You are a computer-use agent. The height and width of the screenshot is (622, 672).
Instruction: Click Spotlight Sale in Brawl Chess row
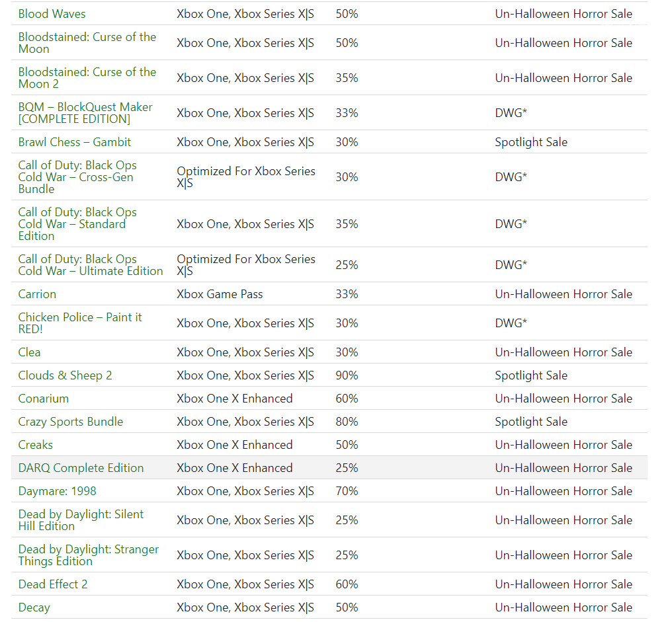531,142
